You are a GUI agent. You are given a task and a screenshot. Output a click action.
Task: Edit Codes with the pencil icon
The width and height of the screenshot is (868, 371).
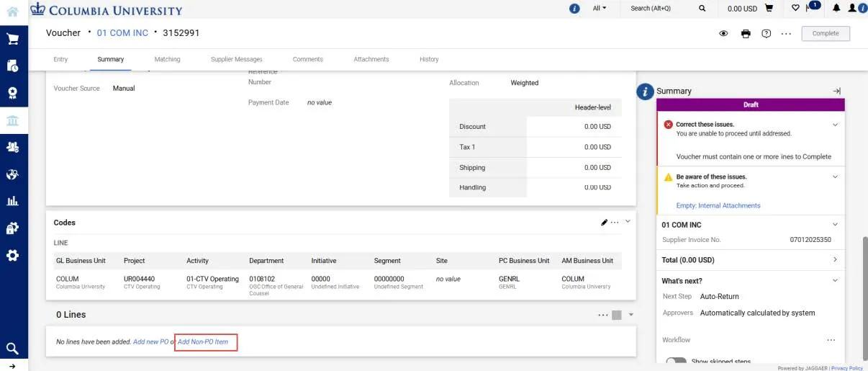click(604, 223)
